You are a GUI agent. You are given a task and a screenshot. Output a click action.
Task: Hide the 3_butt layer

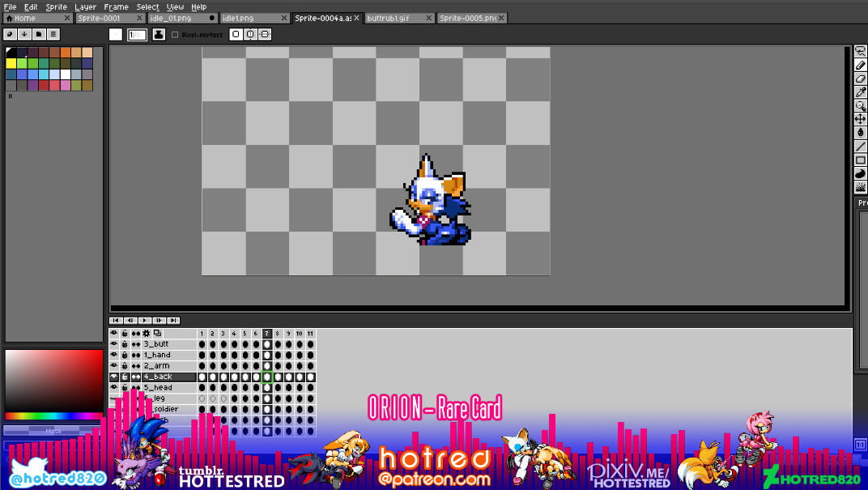pyautogui.click(x=114, y=344)
